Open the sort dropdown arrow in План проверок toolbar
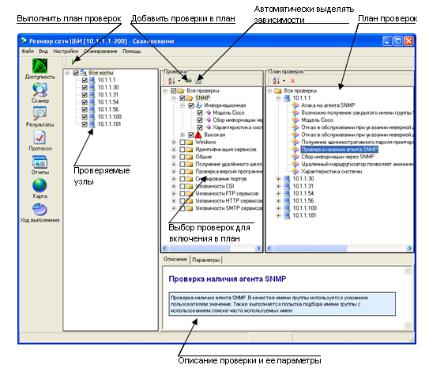Screen dimensions: 426x369 [x=284, y=81]
